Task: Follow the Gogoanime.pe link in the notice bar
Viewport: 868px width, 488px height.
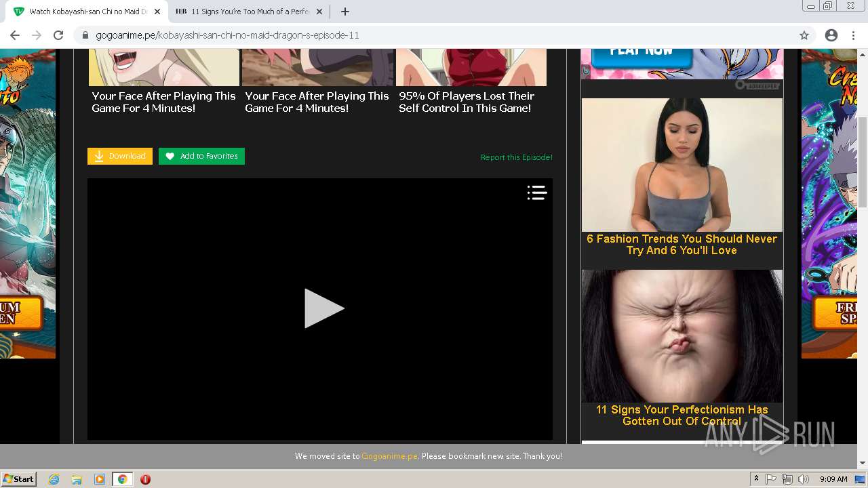Action: (x=389, y=456)
